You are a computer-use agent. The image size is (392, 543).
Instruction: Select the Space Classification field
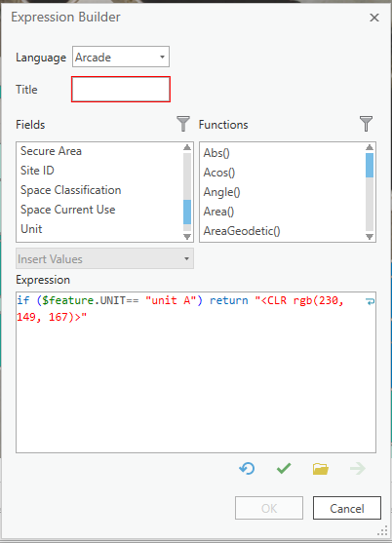(70, 190)
